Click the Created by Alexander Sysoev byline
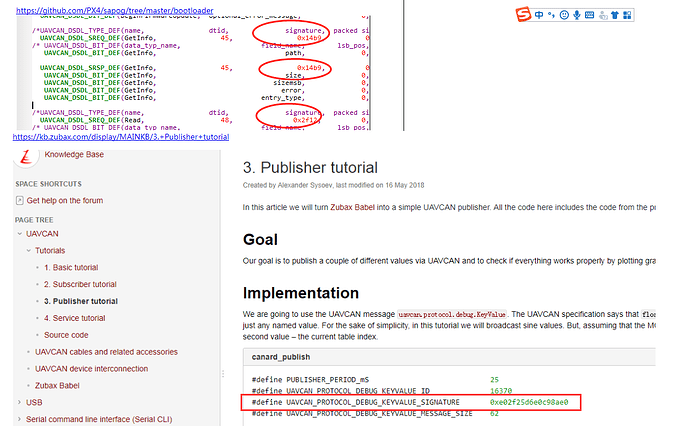Viewport: 690px width, 433px height. pyautogui.click(x=333, y=185)
